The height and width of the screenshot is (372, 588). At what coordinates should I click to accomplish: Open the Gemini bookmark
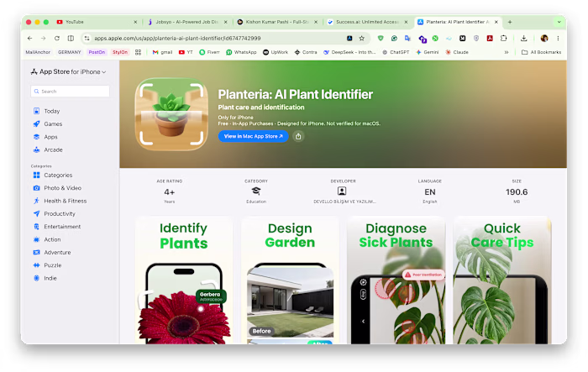427,52
